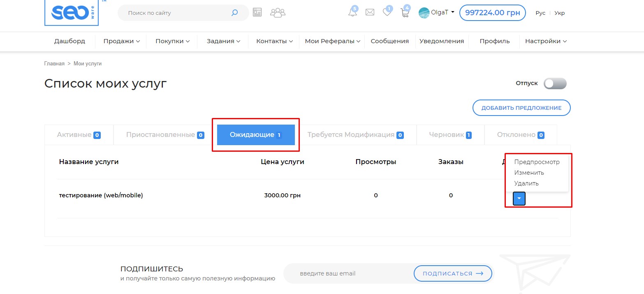Viewport: 644px width, 294px height.
Task: Switch to the Черновик tab
Action: tap(450, 135)
